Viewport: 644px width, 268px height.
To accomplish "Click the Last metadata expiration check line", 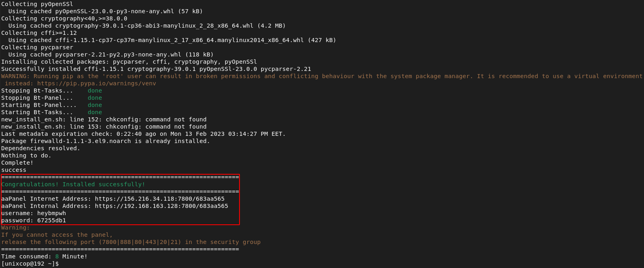I will 143,134.
